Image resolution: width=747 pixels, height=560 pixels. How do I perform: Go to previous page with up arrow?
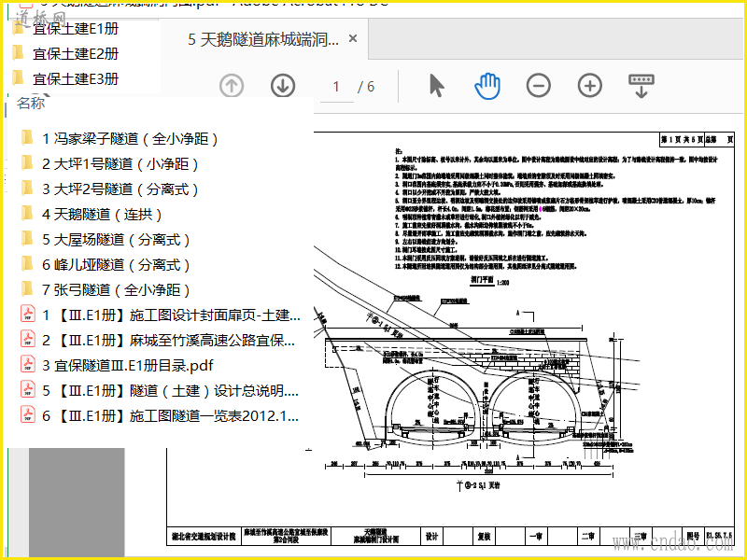click(232, 86)
